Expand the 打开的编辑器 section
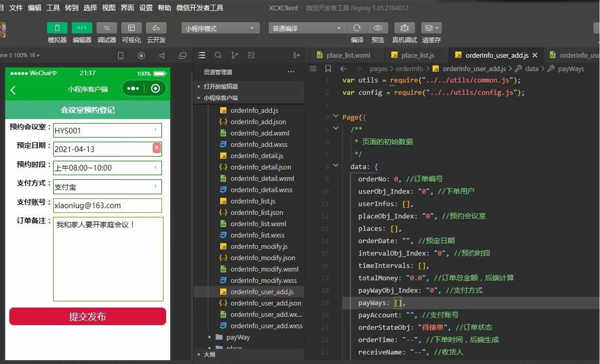Screen dimensions: 600x364 click(x=249, y=86)
